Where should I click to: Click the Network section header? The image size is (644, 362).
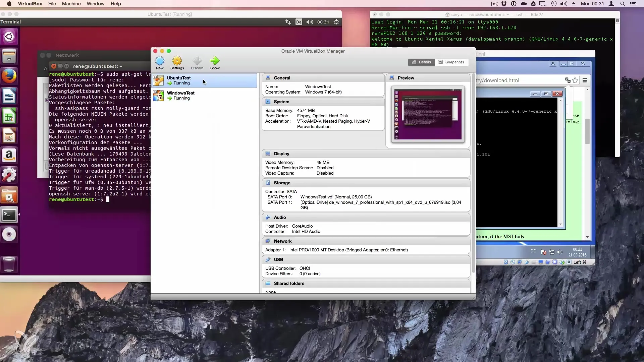tap(366, 241)
